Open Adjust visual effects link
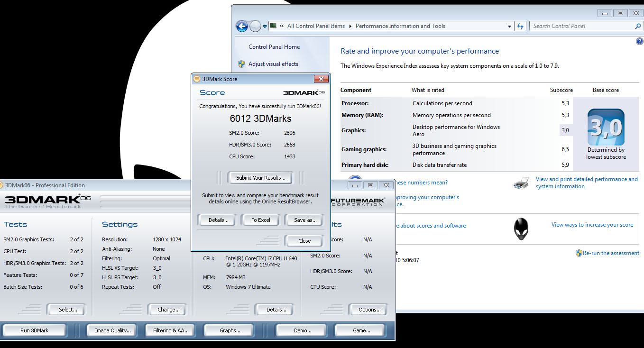 (273, 64)
